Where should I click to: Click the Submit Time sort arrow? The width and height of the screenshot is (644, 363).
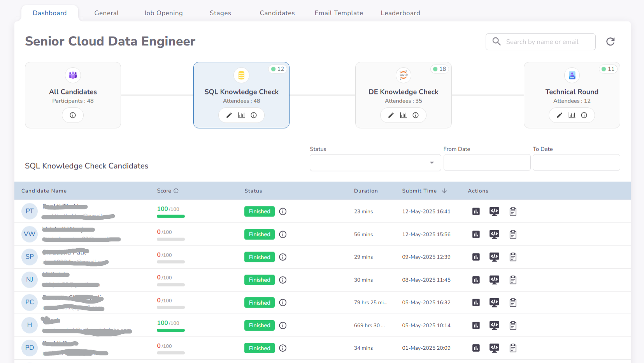[x=444, y=191]
